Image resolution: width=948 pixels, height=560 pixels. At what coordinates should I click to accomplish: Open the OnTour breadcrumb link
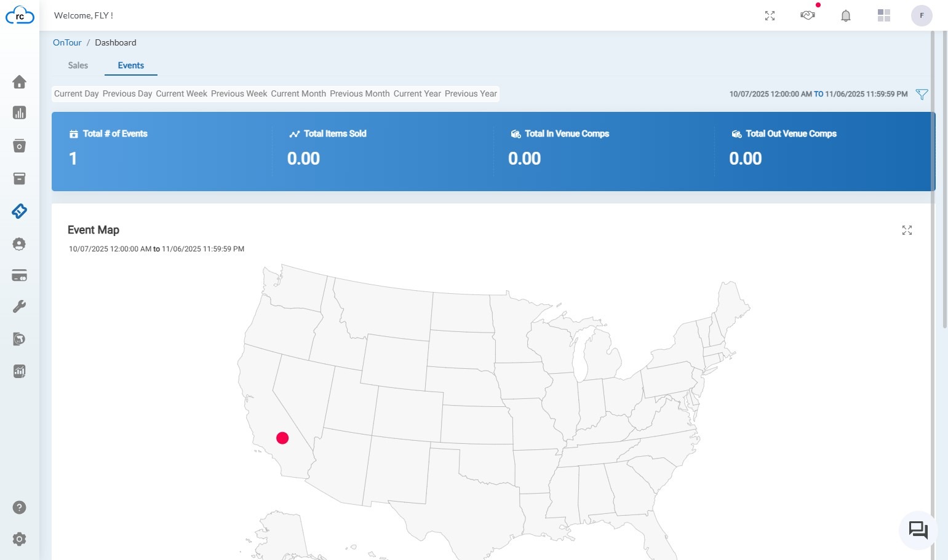(67, 42)
